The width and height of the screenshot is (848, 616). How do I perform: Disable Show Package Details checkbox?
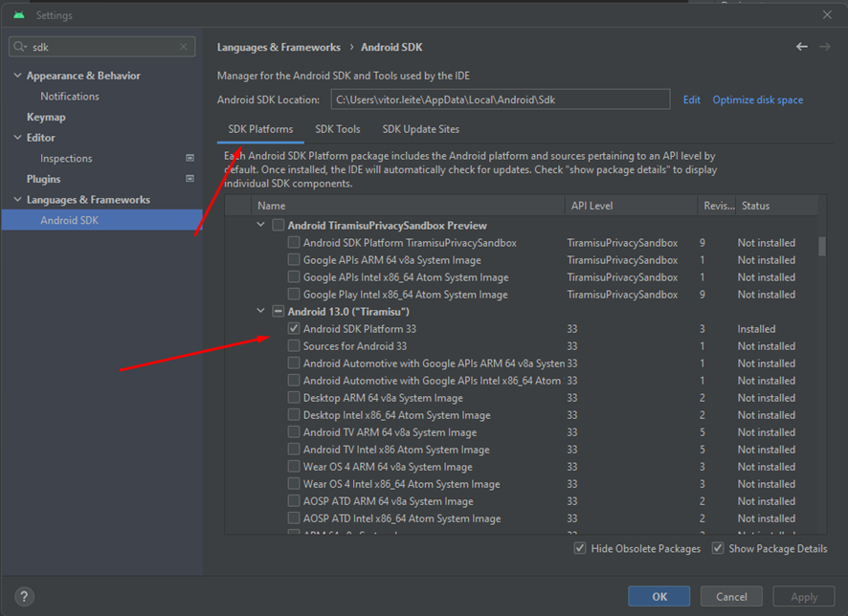(718, 548)
